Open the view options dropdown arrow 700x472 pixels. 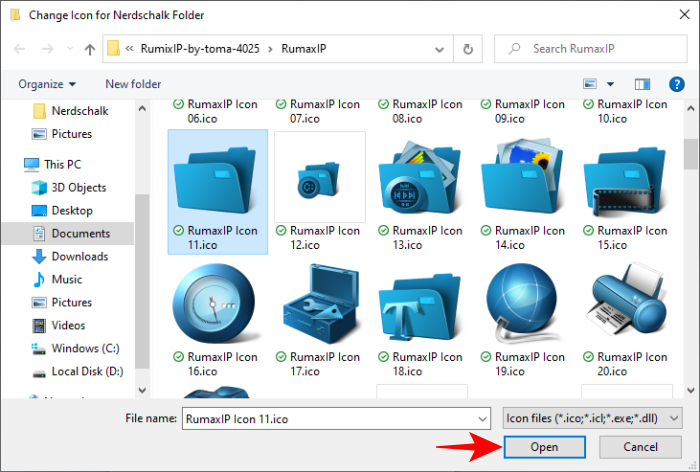click(x=611, y=84)
